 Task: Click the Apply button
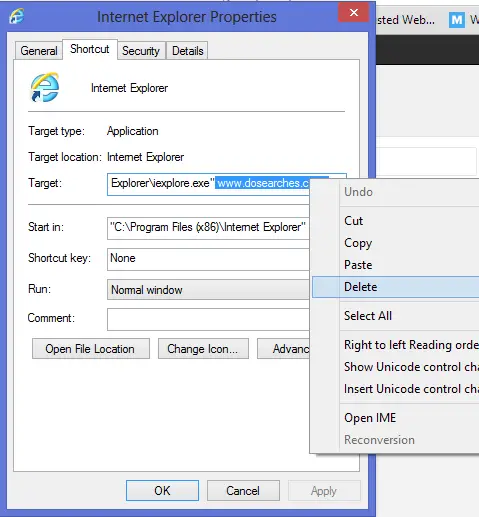(x=324, y=491)
